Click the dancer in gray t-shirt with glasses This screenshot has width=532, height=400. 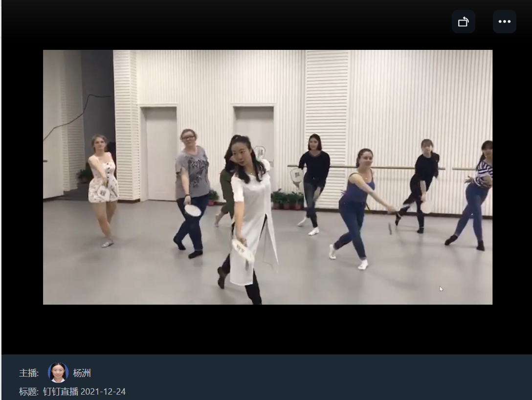191,181
